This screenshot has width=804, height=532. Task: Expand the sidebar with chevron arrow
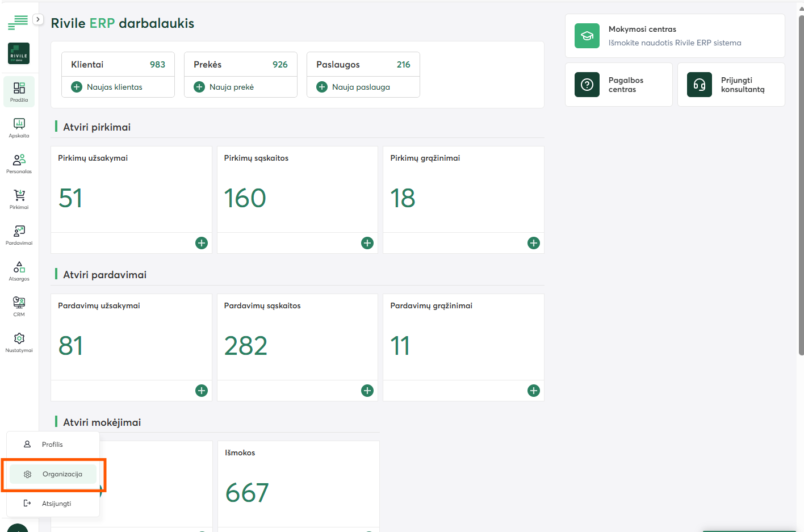pos(38,19)
